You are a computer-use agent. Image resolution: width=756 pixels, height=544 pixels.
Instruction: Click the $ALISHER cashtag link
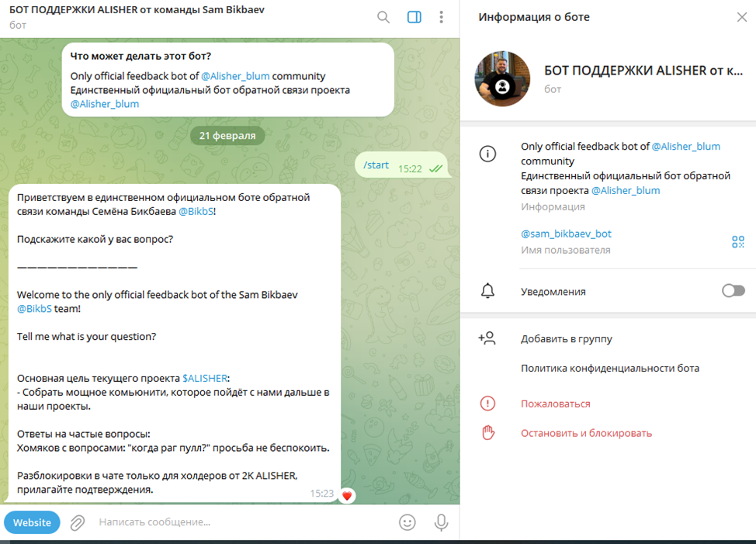tap(205, 378)
